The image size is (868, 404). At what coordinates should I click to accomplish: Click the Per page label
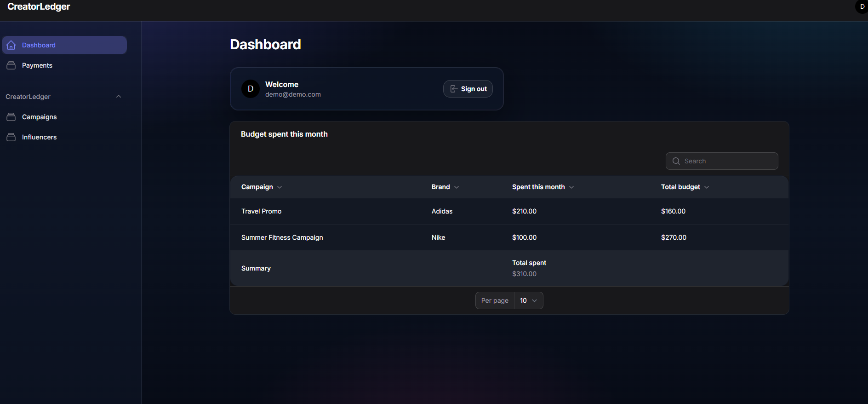click(495, 300)
